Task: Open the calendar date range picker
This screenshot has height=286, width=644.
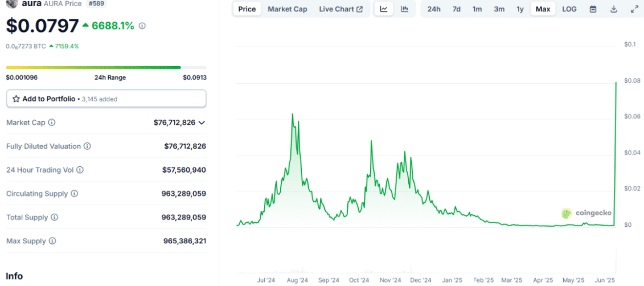Action: click(593, 9)
